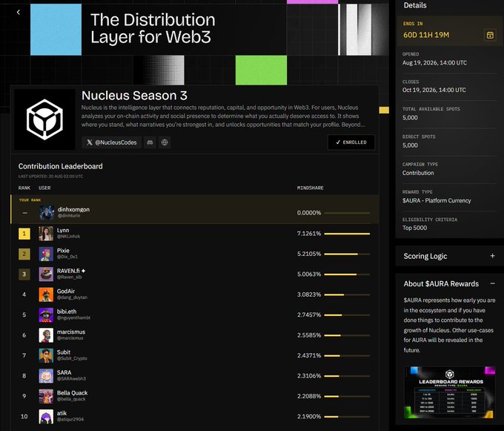504x431 pixels.
Task: Open the Leaderboard Rewards image
Action: click(449, 392)
